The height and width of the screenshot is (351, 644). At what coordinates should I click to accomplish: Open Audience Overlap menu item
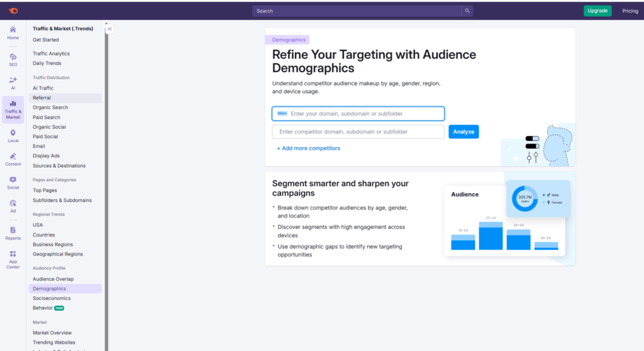(53, 279)
